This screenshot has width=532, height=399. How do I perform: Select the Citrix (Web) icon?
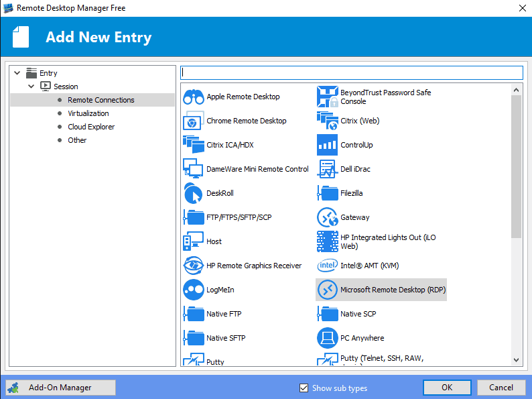pyautogui.click(x=328, y=121)
